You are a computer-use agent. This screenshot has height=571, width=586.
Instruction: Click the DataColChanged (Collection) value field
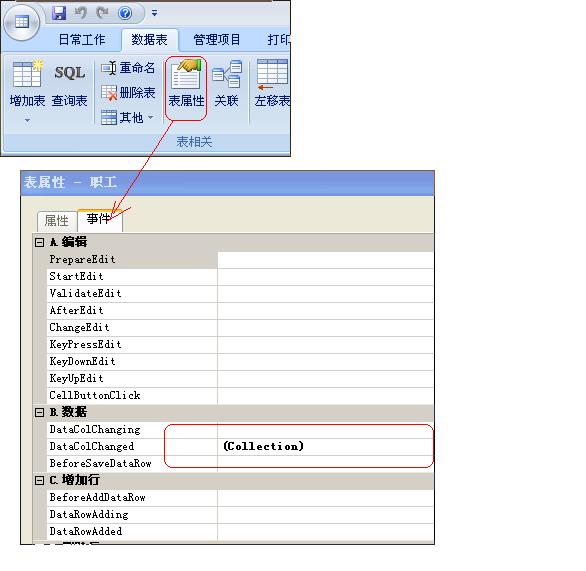(x=325, y=446)
